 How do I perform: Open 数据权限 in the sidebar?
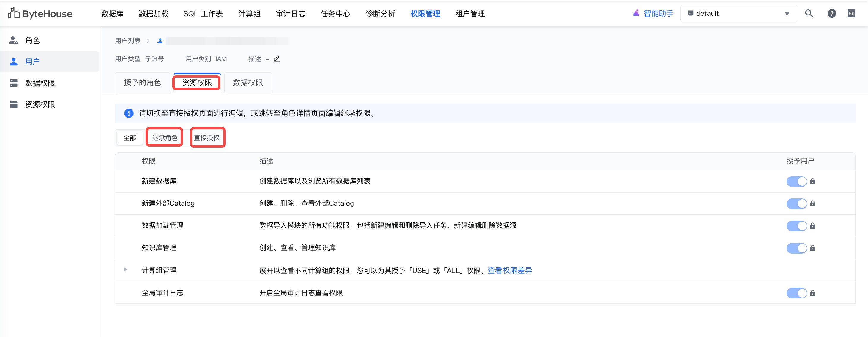coord(40,83)
